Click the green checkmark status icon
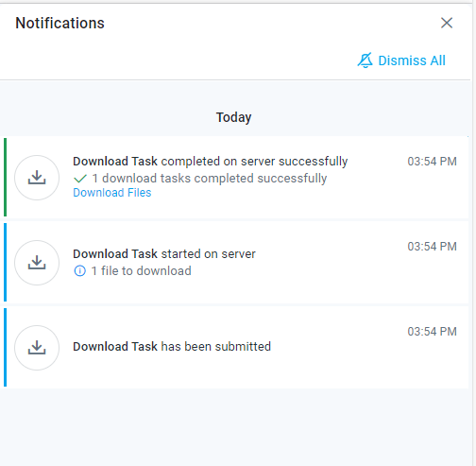 [80, 179]
